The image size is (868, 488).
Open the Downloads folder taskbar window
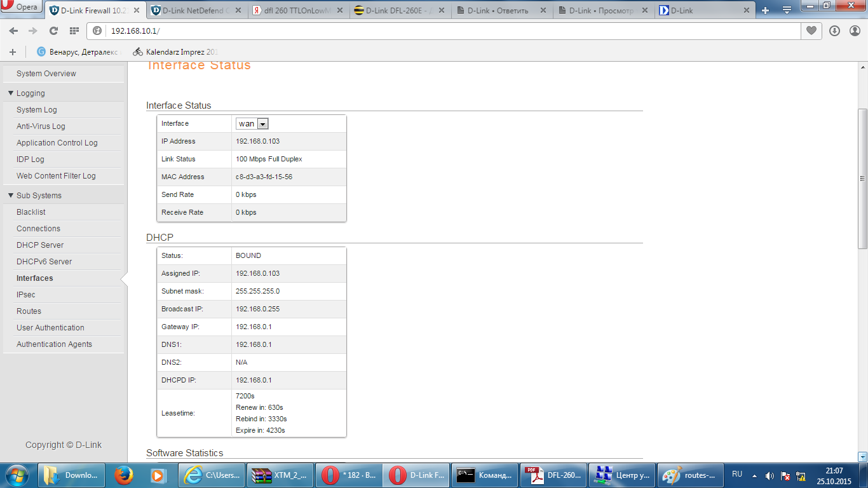click(x=72, y=475)
